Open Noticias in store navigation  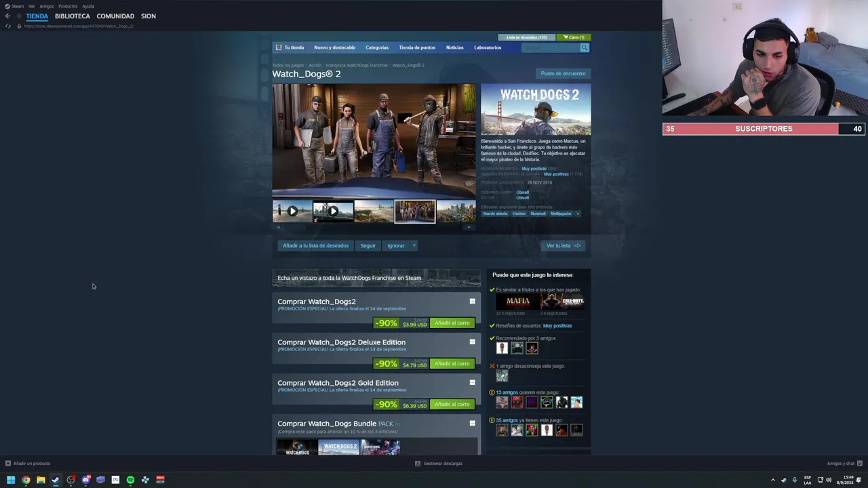point(454,47)
